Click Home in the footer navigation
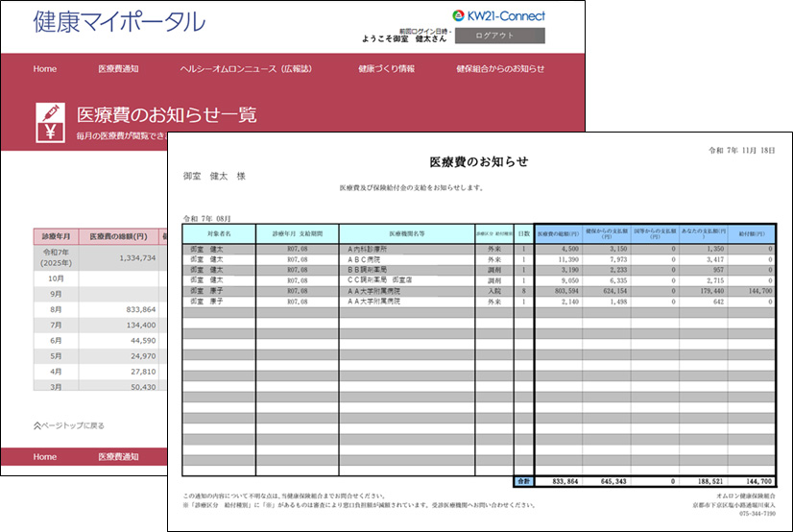 (45, 456)
